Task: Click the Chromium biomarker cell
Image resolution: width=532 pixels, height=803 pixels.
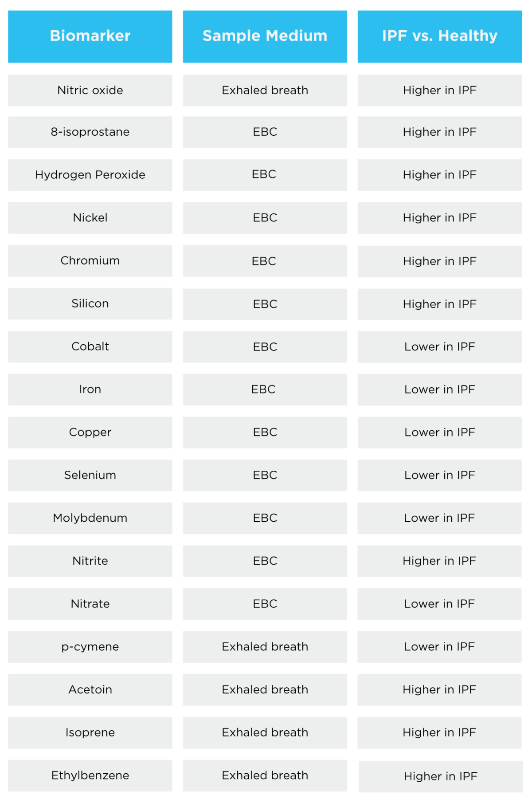Action: click(x=90, y=260)
